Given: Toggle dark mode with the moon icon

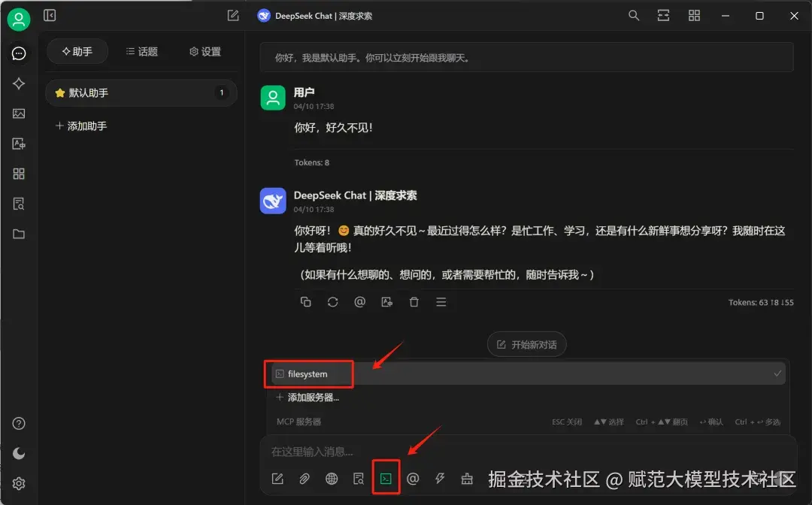Looking at the screenshot, I should click(19, 453).
